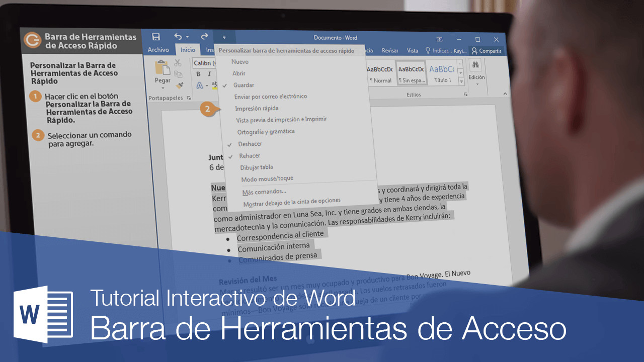The width and height of the screenshot is (644, 362).
Task: Show the next row of the Styles gallery
Action: point(461,72)
